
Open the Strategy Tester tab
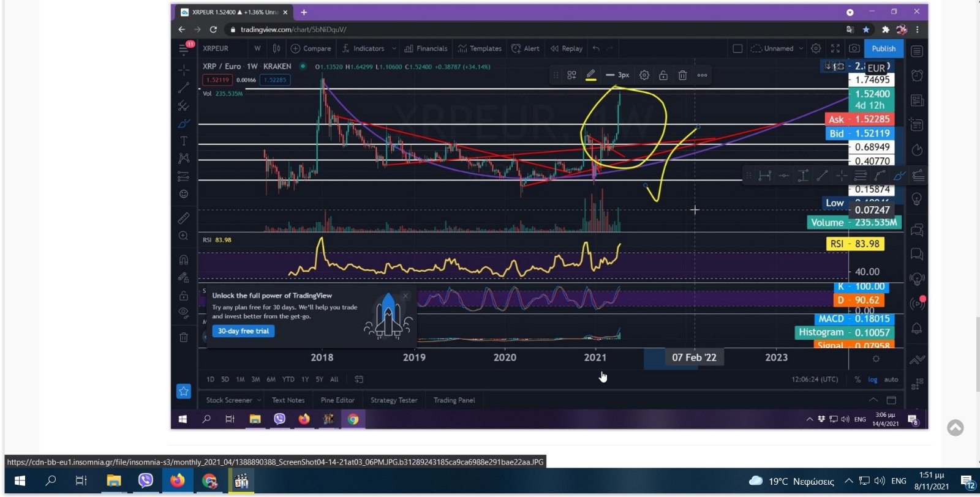394,400
